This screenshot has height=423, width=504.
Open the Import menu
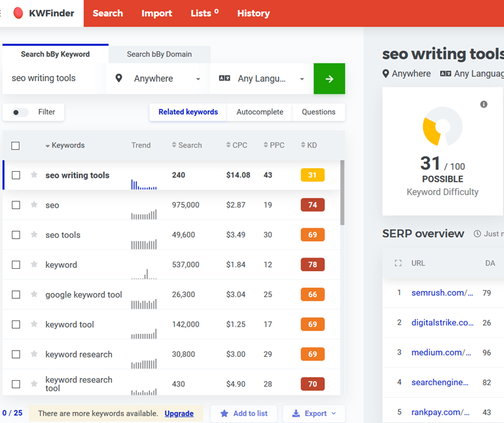[157, 13]
